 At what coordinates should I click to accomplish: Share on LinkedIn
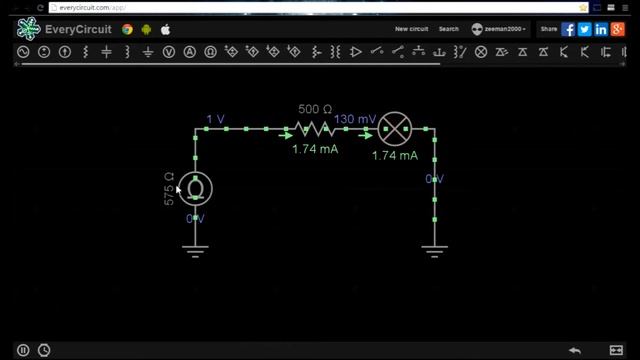tap(601, 29)
